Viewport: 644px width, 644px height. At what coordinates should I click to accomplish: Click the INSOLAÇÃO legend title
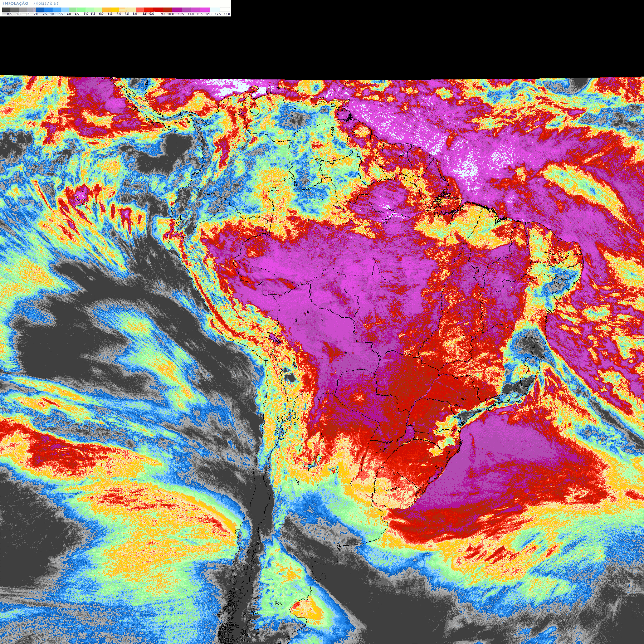16,3
